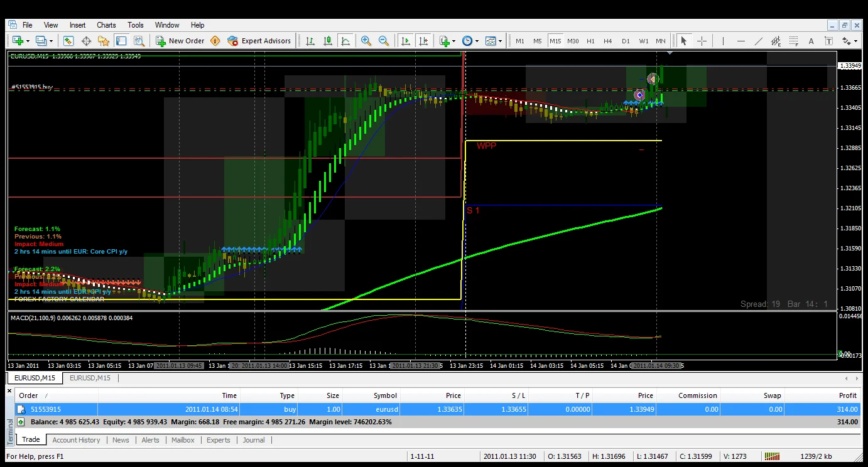868x467 pixels.
Task: Expand the Templates dropdown arrow
Action: tap(501, 41)
